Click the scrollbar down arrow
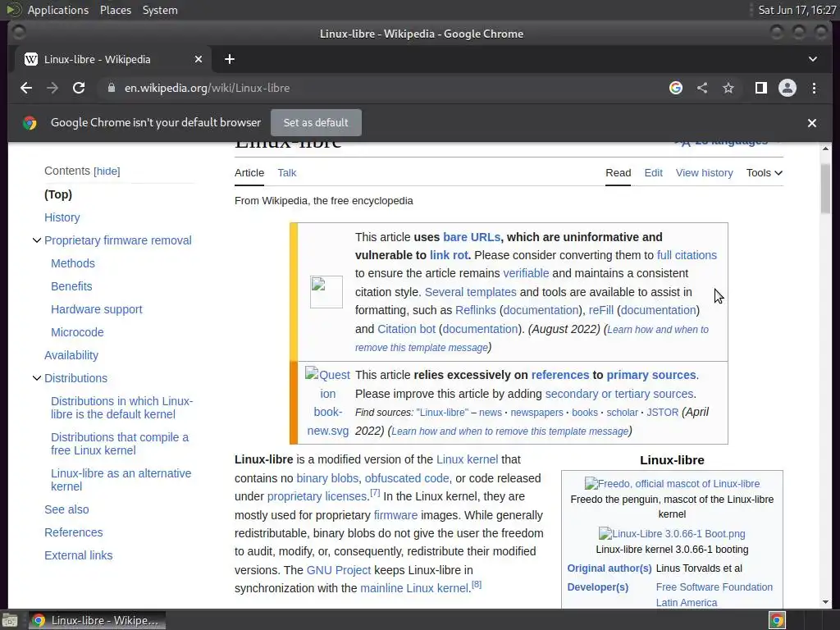The width and height of the screenshot is (840, 630). (x=825, y=602)
